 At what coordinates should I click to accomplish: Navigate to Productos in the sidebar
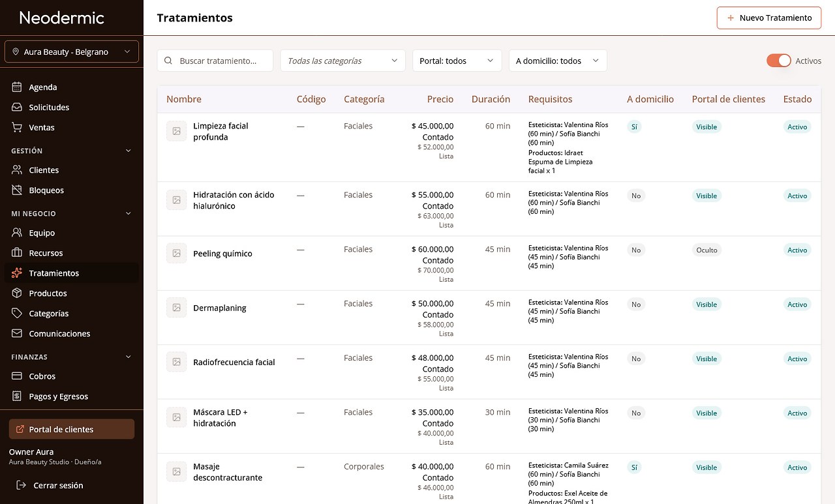pos(72,293)
